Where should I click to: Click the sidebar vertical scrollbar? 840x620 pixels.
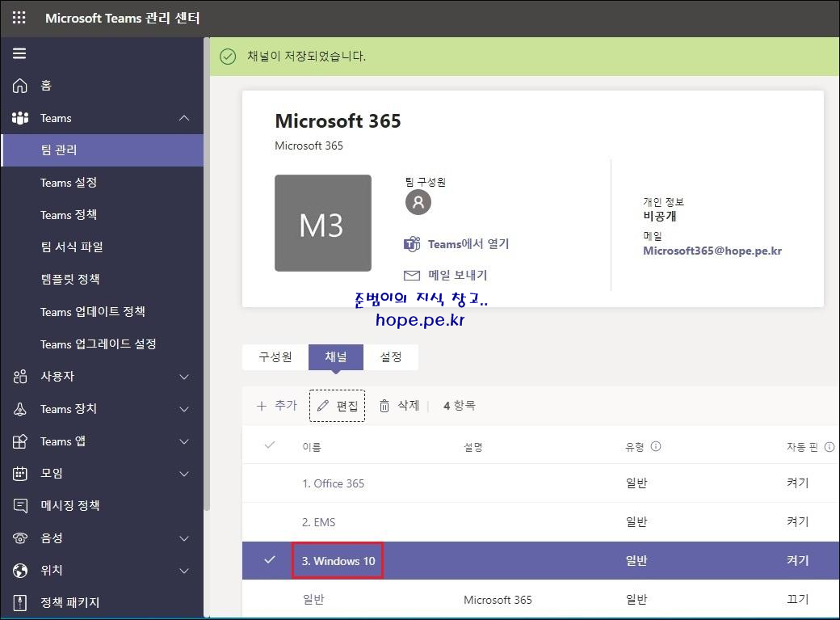(x=206, y=273)
